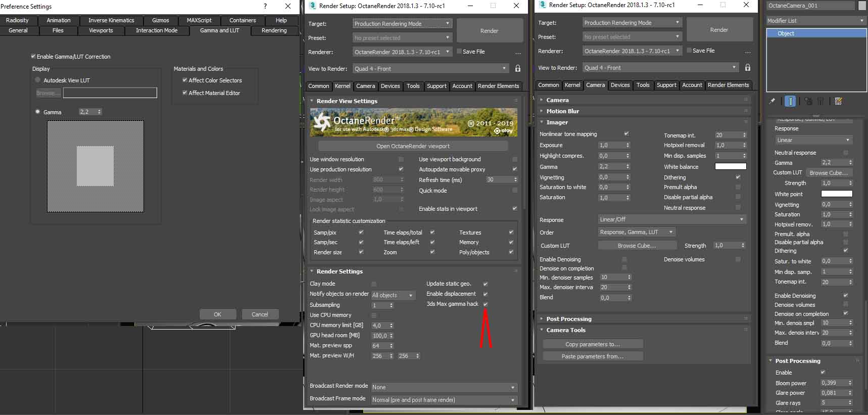Image resolution: width=868 pixels, height=415 pixels.
Task: Open the Response Linear/Off dropdown
Action: point(671,219)
